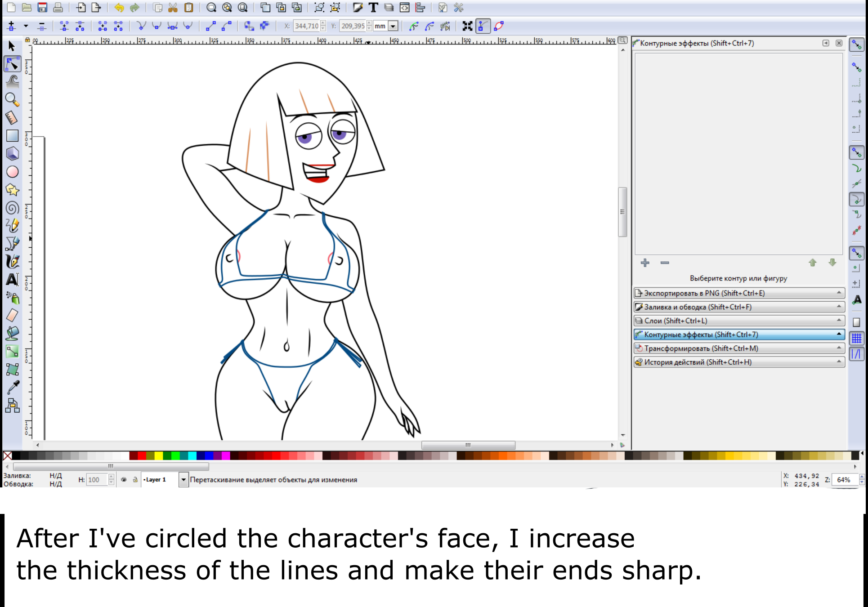Viewport: 868px width, 607px height.
Task: Close the Контурные эффекты panel
Action: point(839,43)
